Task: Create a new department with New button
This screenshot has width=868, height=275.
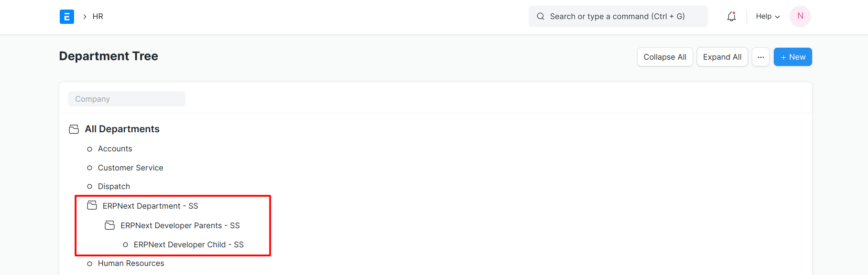Action: click(x=792, y=57)
